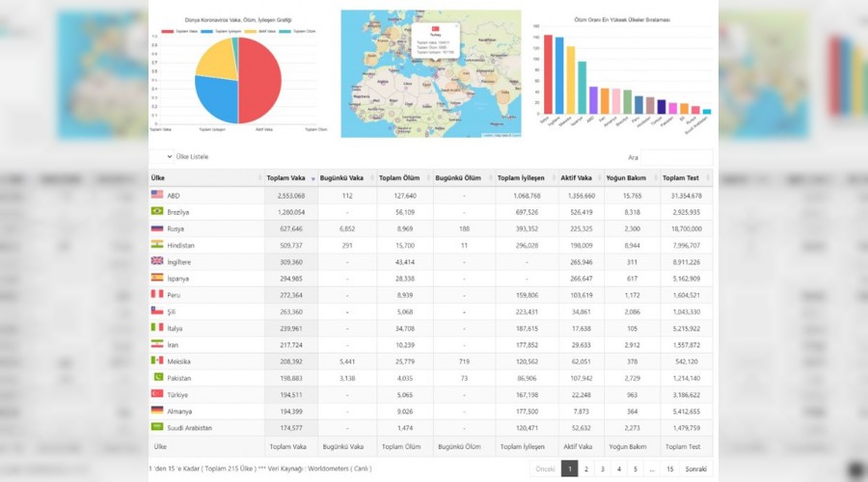The image size is (868, 482).
Task: Click Türkiye total cases 194,511
Action: [291, 395]
